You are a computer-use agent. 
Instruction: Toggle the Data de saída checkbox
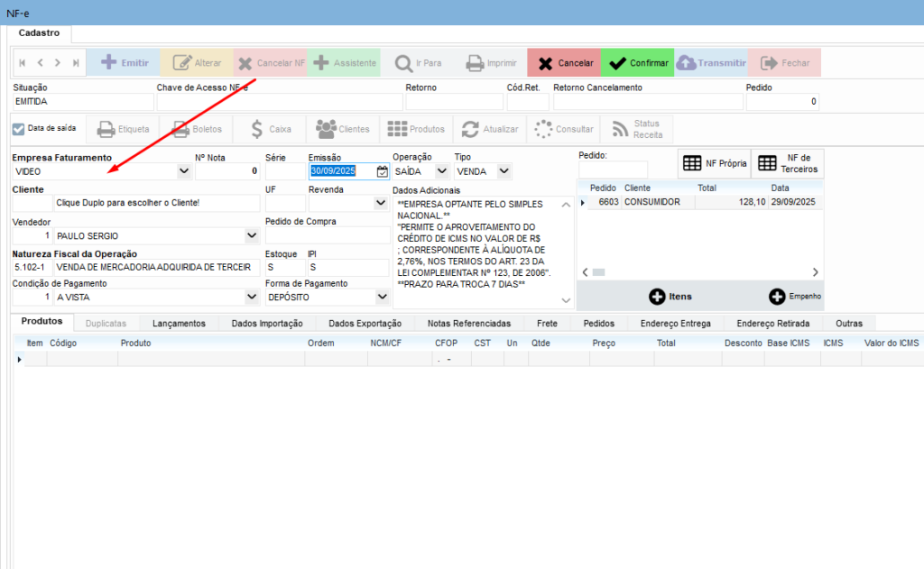tap(19, 129)
